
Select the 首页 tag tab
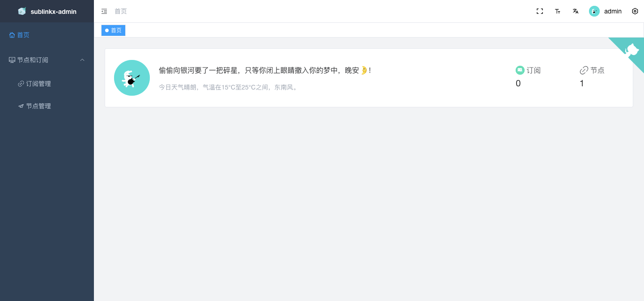(x=113, y=30)
